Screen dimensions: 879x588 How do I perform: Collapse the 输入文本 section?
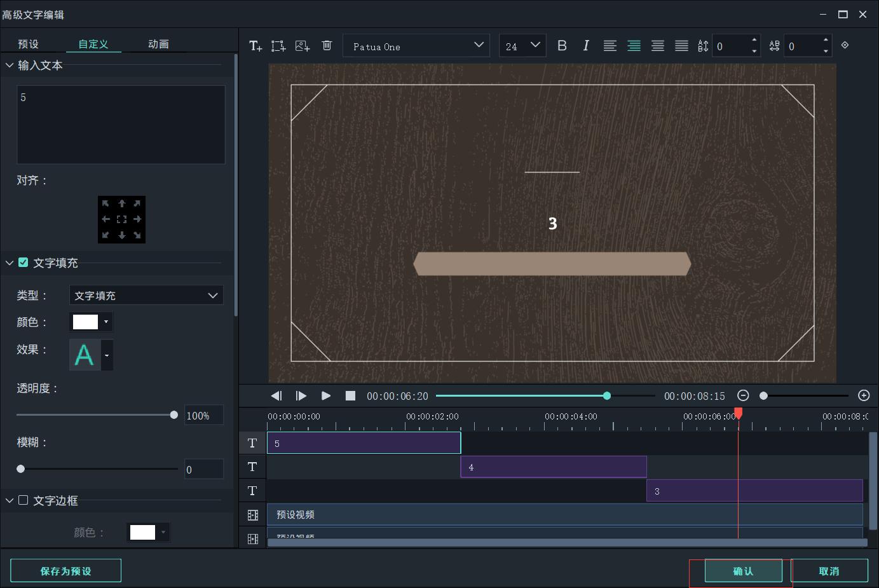pyautogui.click(x=10, y=65)
